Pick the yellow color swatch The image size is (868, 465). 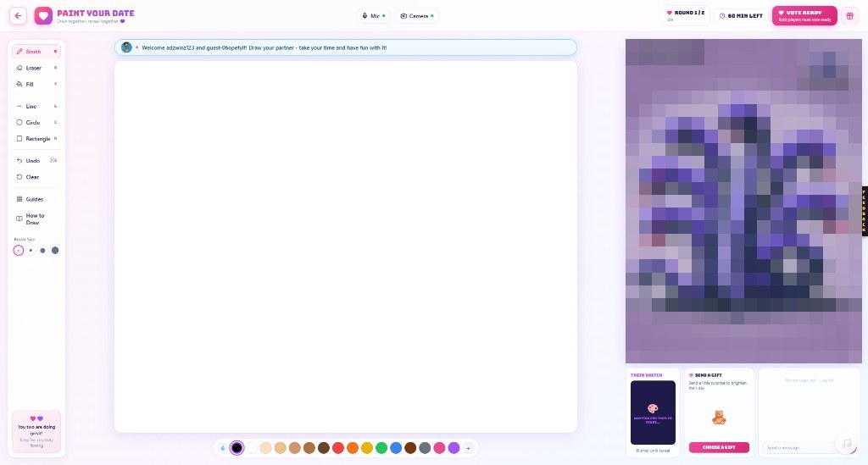click(x=367, y=448)
